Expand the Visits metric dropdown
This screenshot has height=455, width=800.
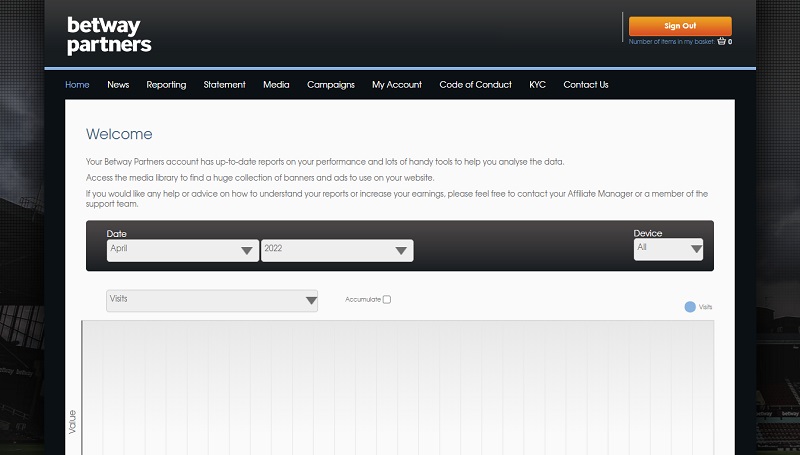212,300
